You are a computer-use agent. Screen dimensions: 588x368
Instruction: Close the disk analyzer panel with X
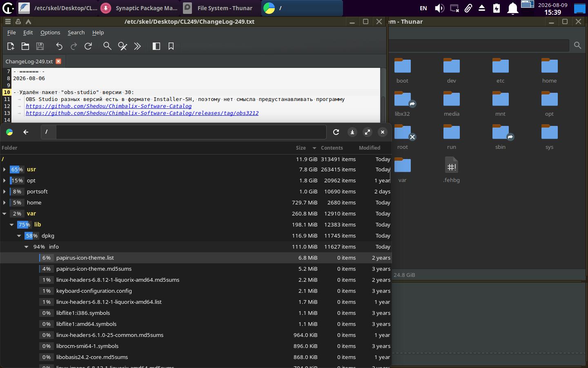tap(383, 132)
